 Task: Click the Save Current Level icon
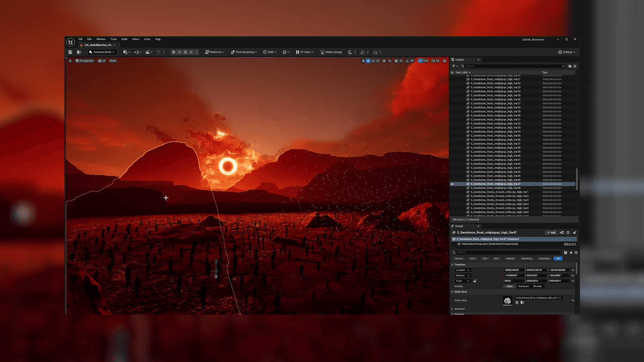coord(70,52)
